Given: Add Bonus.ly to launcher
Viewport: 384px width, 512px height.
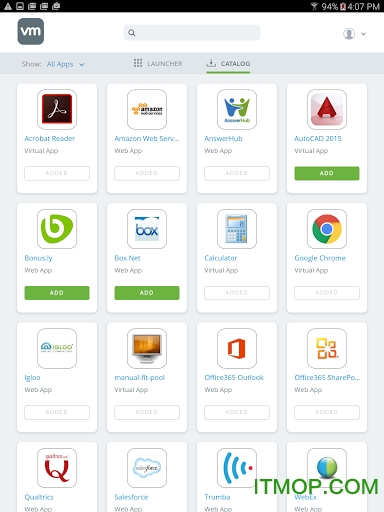Looking at the screenshot, I should [57, 293].
